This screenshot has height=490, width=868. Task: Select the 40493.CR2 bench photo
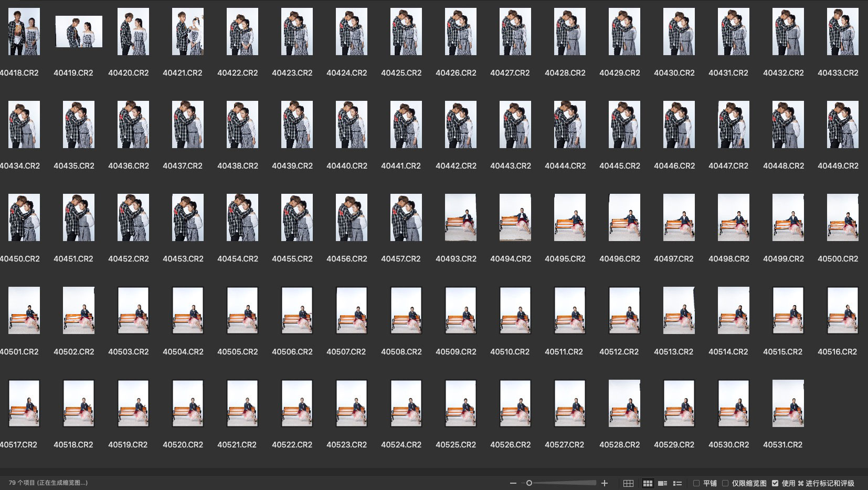coord(460,217)
